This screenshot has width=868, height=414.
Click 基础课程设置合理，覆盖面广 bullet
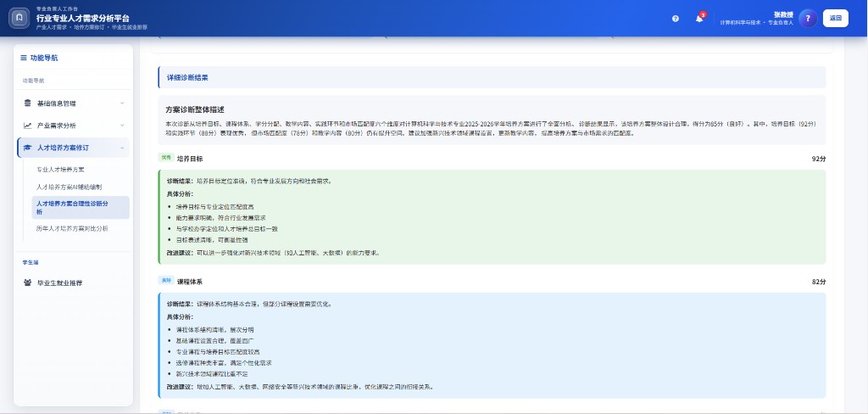[x=214, y=341]
